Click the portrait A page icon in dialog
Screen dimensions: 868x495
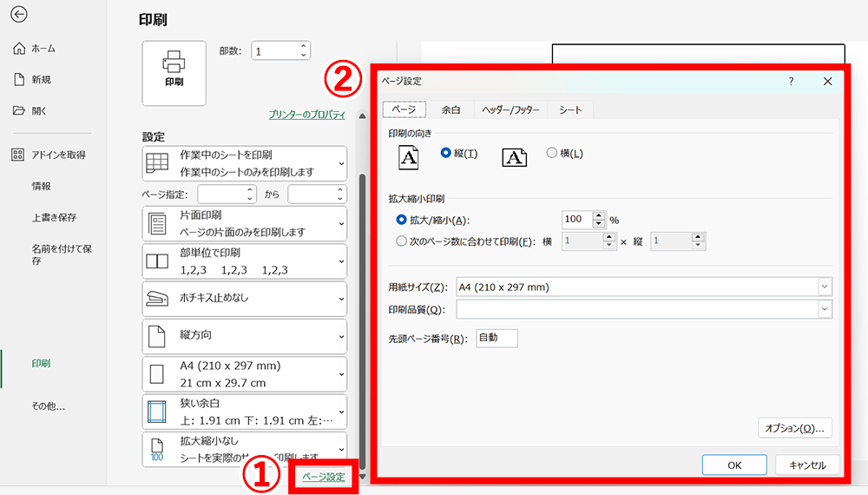(409, 157)
